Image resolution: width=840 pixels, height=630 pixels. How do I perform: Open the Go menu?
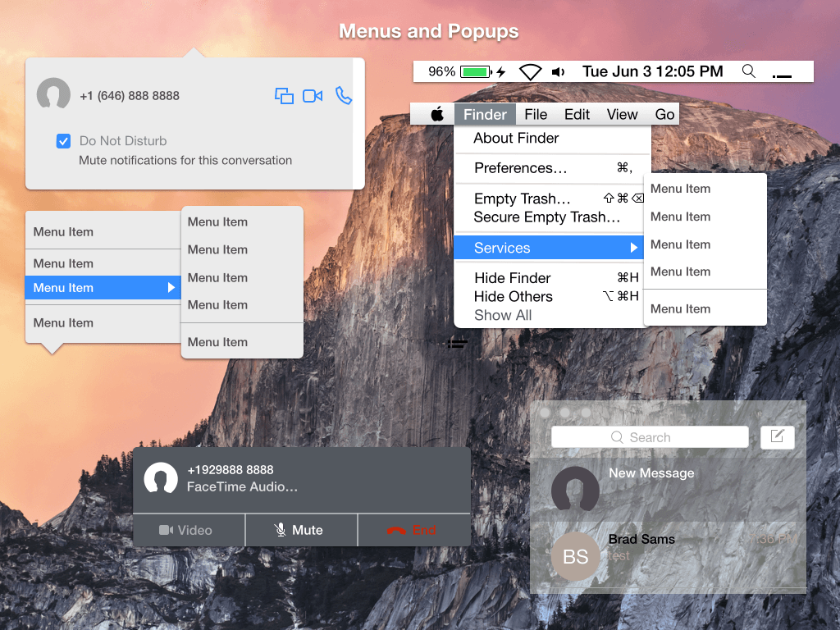pos(664,114)
